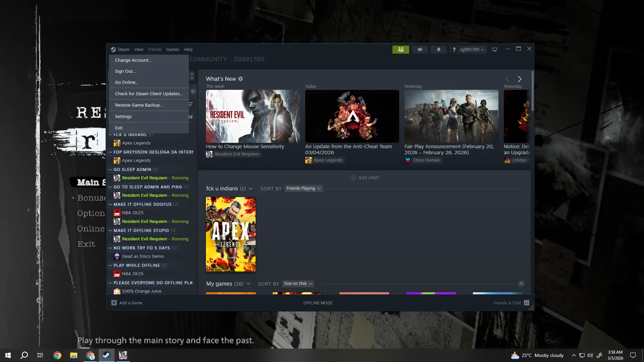Select Dead as Disco Demo in library
Image resolution: width=644 pixels, height=362 pixels.
pyautogui.click(x=143, y=256)
